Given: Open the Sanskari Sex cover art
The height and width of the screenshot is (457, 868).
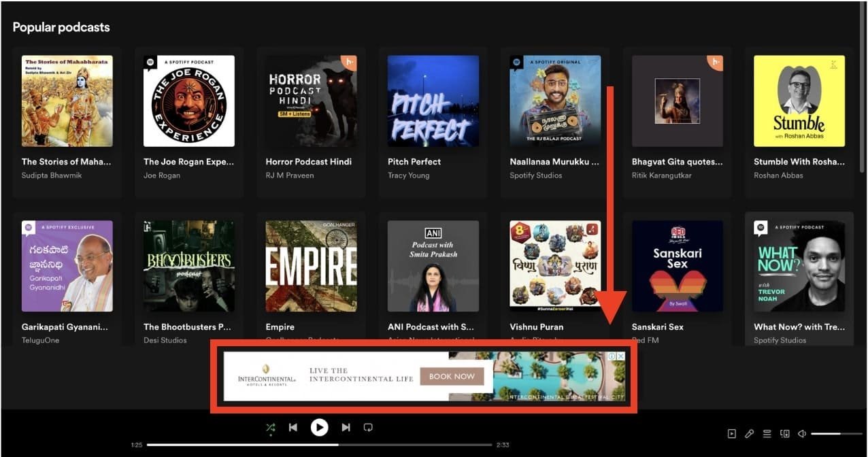Looking at the screenshot, I should (x=678, y=266).
